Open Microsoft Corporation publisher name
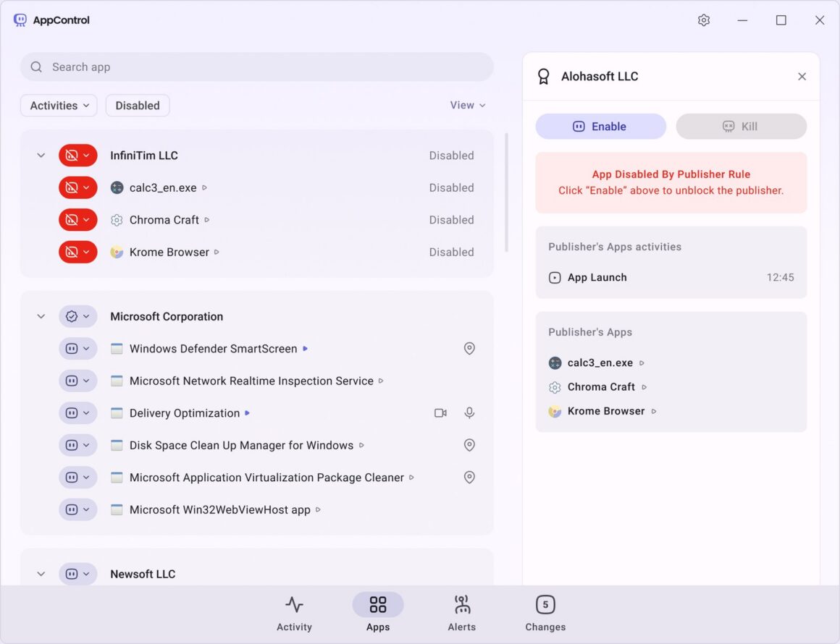840x644 pixels. point(167,316)
